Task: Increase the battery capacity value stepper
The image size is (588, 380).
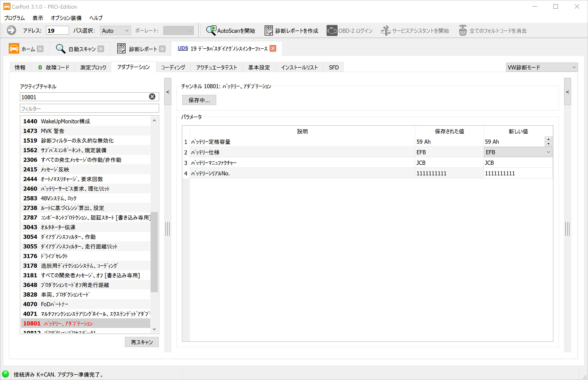Action: click(549, 139)
